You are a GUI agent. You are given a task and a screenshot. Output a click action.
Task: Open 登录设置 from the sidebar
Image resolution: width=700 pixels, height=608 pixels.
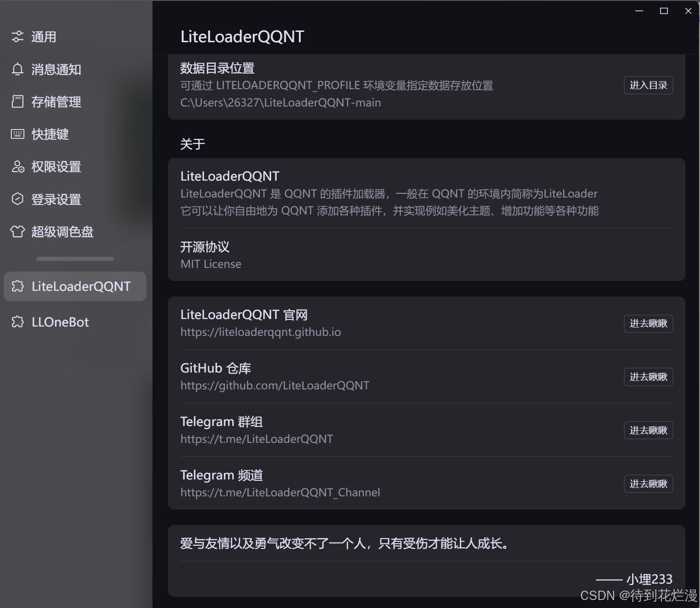coord(75,199)
